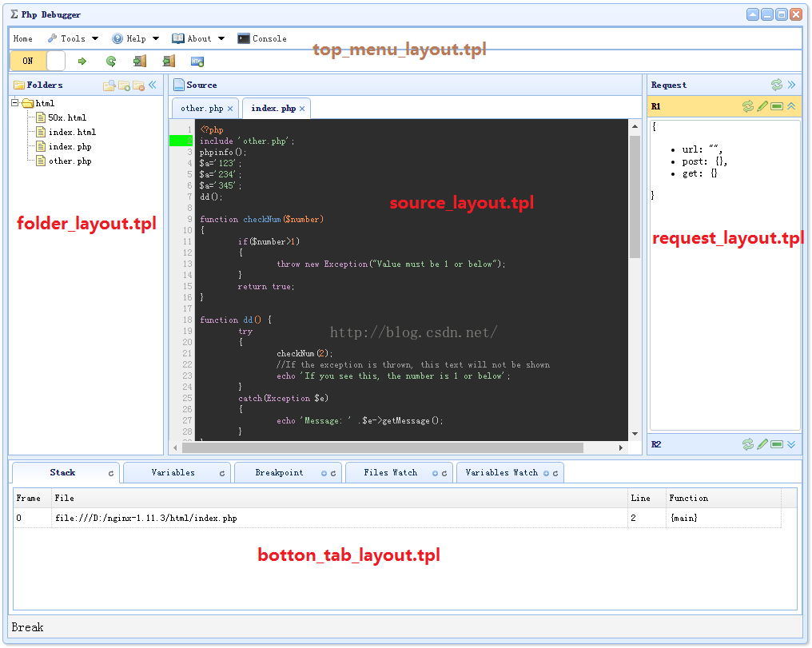Click the HTML add icon in toolbar
This screenshot has width=812, height=648.
pyautogui.click(x=197, y=62)
